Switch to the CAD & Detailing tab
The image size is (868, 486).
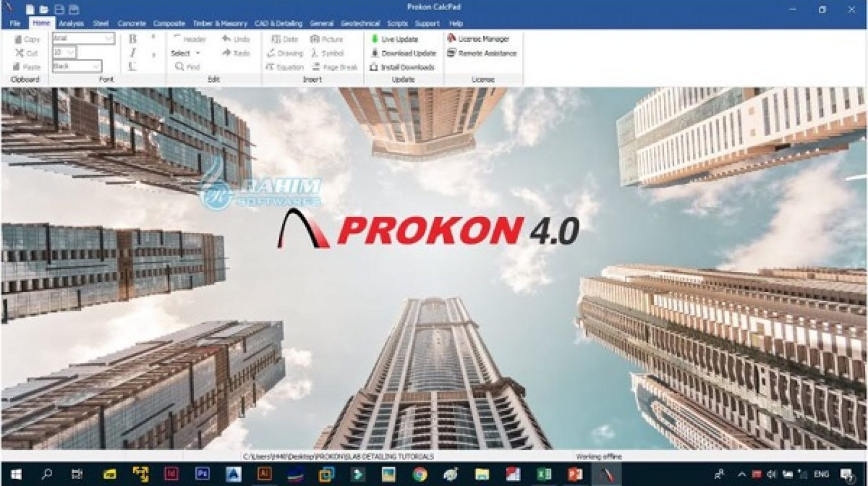pyautogui.click(x=278, y=24)
